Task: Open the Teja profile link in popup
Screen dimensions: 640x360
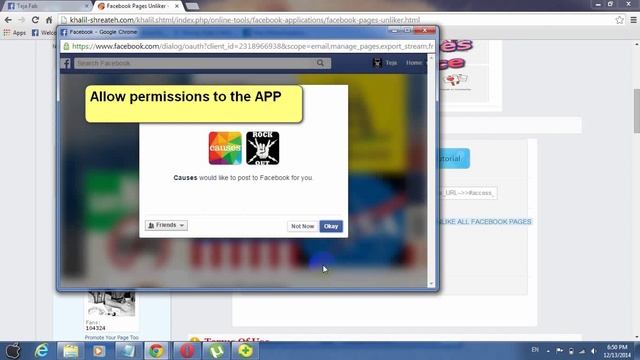Action: coord(385,63)
